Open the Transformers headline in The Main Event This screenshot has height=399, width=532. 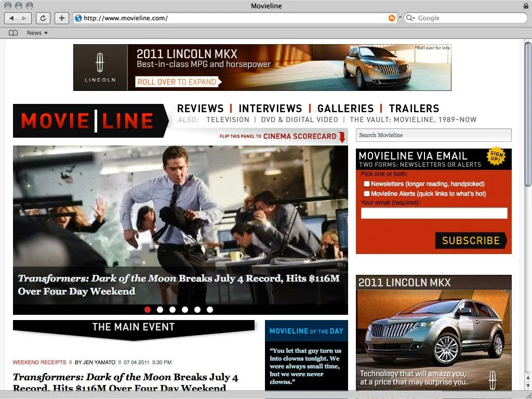tap(126, 382)
